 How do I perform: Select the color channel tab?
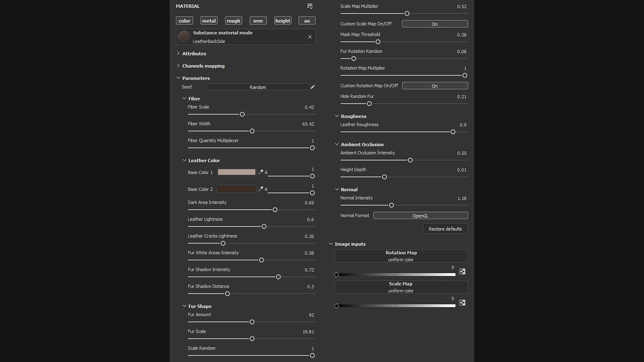pos(185,21)
